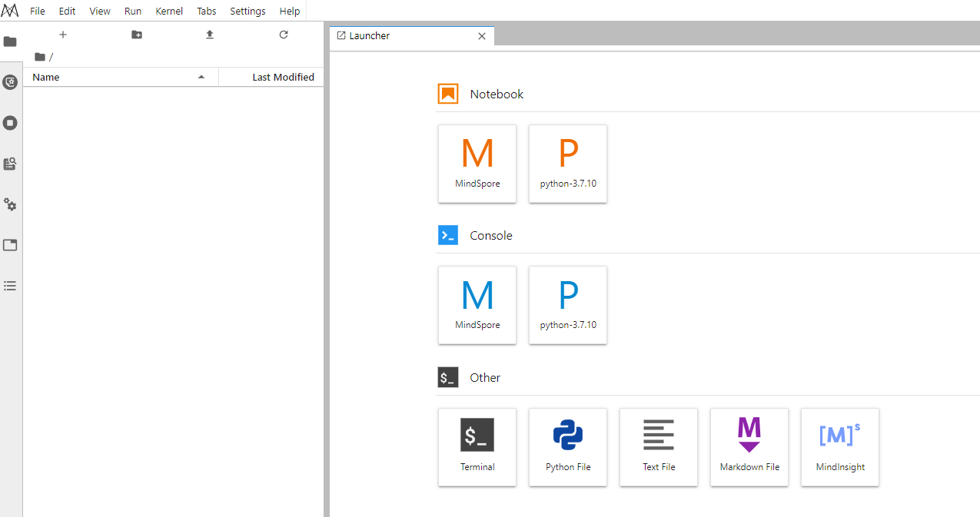
Task: Open the Table of Contents list icon
Action: pos(10,285)
